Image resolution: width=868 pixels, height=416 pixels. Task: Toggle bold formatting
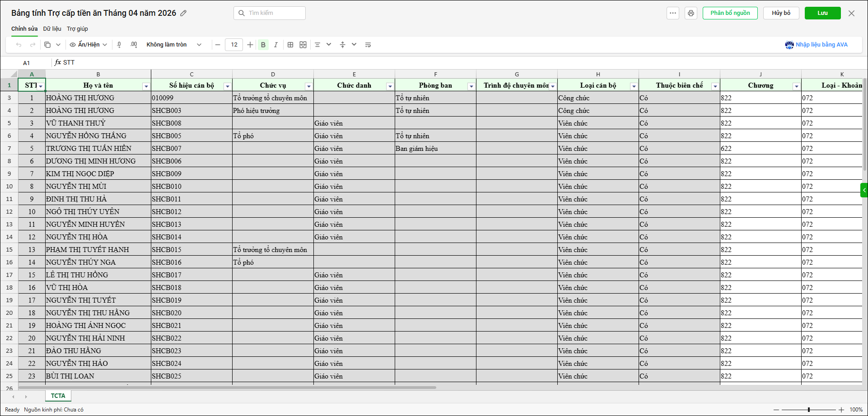[263, 45]
